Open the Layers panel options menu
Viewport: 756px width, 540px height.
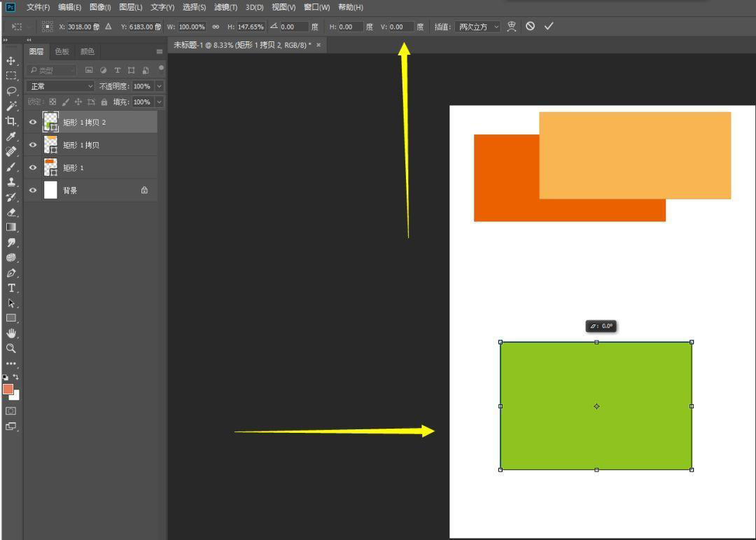tap(160, 52)
